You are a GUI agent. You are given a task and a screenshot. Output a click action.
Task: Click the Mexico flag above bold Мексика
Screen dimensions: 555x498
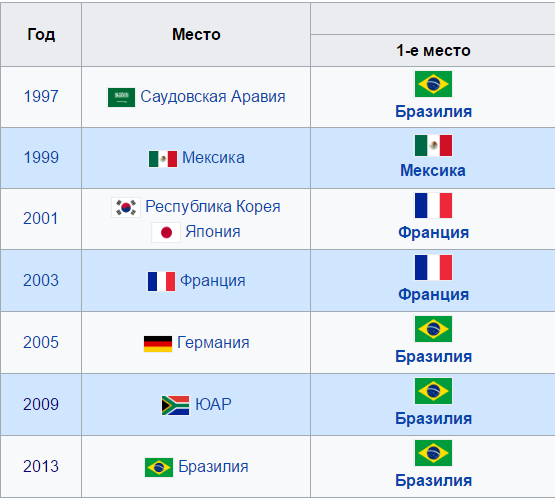tap(433, 145)
